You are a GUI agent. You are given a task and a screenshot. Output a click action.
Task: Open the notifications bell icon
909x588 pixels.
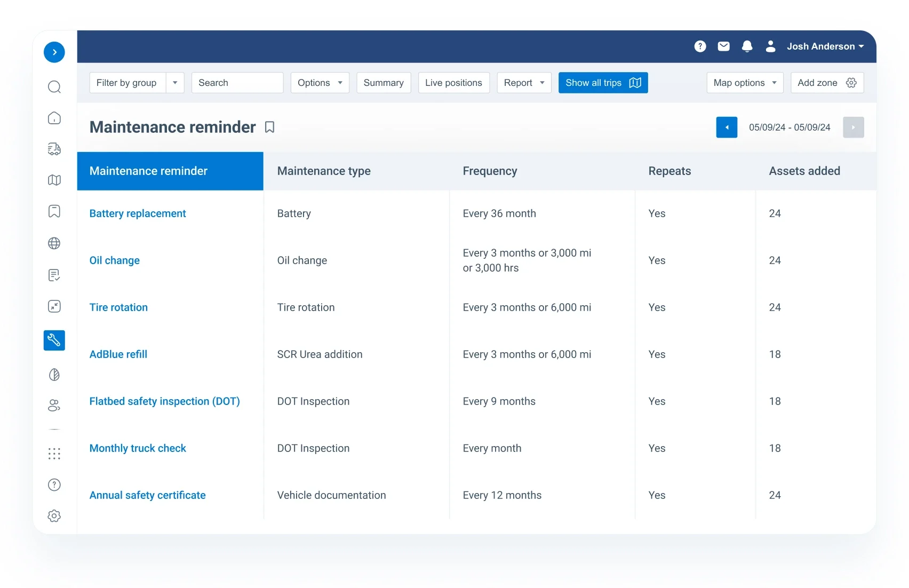[747, 46]
